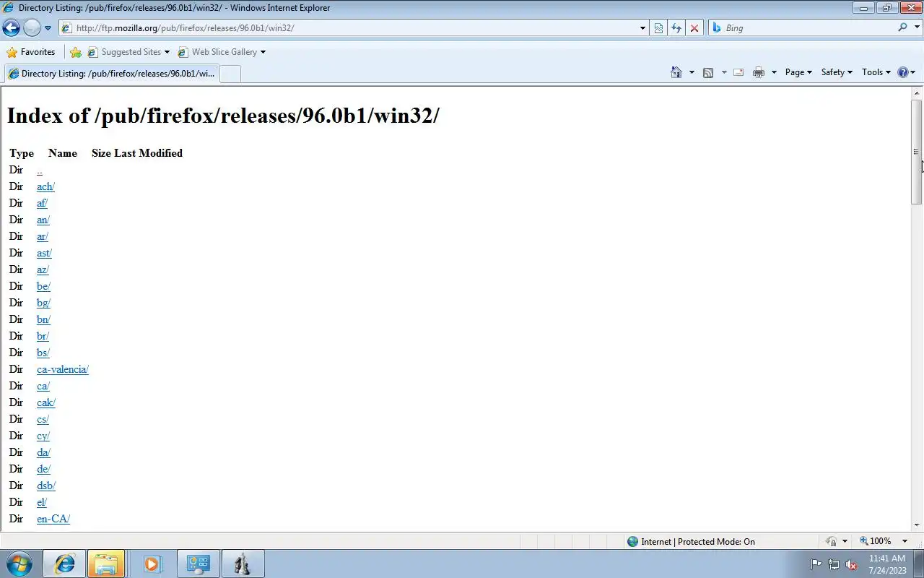Screen dimensions: 924x578
Task: Select the Directory Listing tab
Action: 111,74
